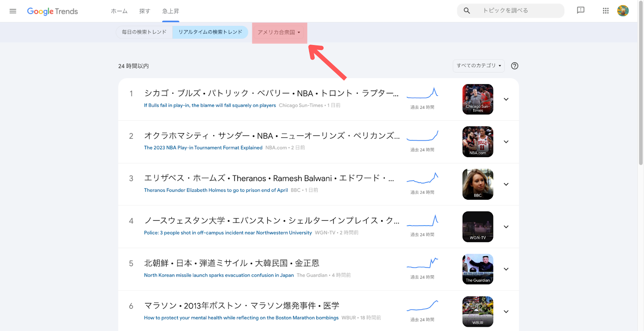This screenshot has width=644, height=331.
Task: Open Boston Marathon mental health article
Action: (x=242, y=318)
